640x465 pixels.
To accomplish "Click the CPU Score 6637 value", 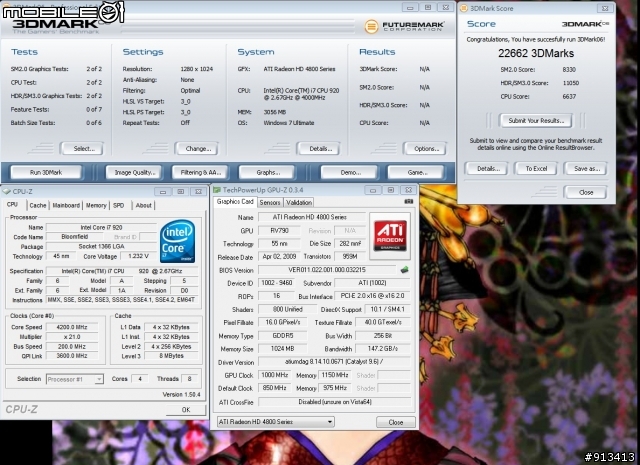I will 569,97.
